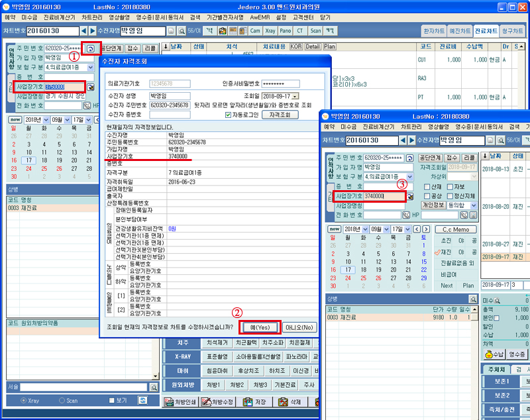Toggle the 자동로그인 checkbox
Screen dimensions: 530x420
click(229, 115)
